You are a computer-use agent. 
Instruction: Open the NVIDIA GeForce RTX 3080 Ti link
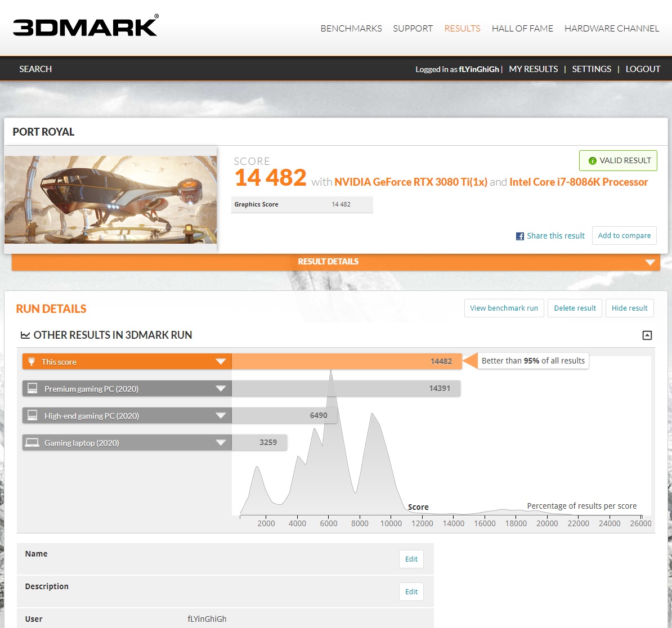coord(410,182)
